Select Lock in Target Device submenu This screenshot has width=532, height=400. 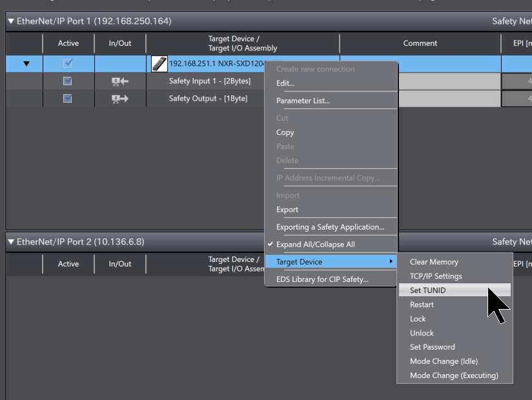(418, 319)
